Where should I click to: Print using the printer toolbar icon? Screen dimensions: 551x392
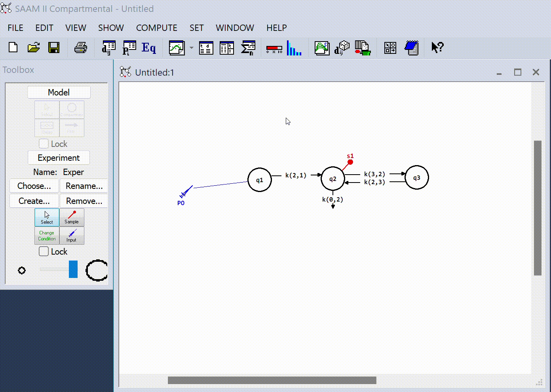(x=81, y=48)
